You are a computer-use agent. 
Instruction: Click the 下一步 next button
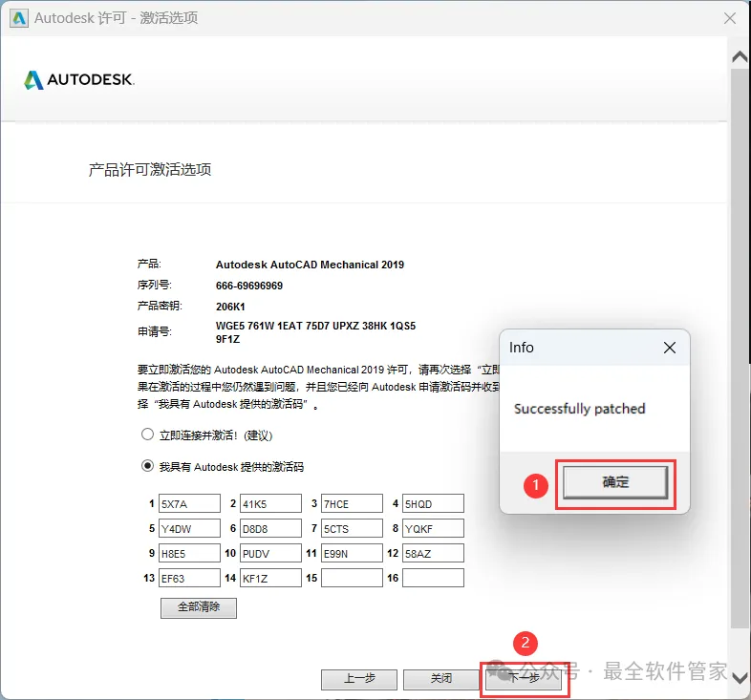[524, 678]
